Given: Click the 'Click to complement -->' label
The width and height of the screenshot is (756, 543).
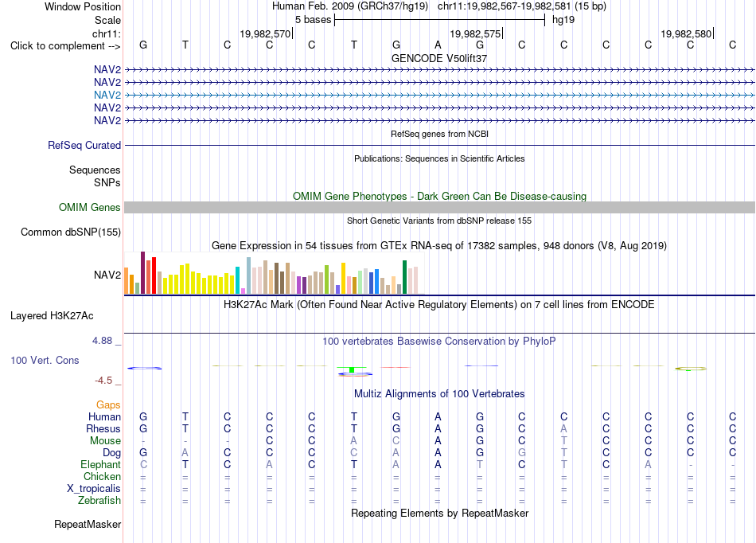Looking at the screenshot, I should 65,46.
